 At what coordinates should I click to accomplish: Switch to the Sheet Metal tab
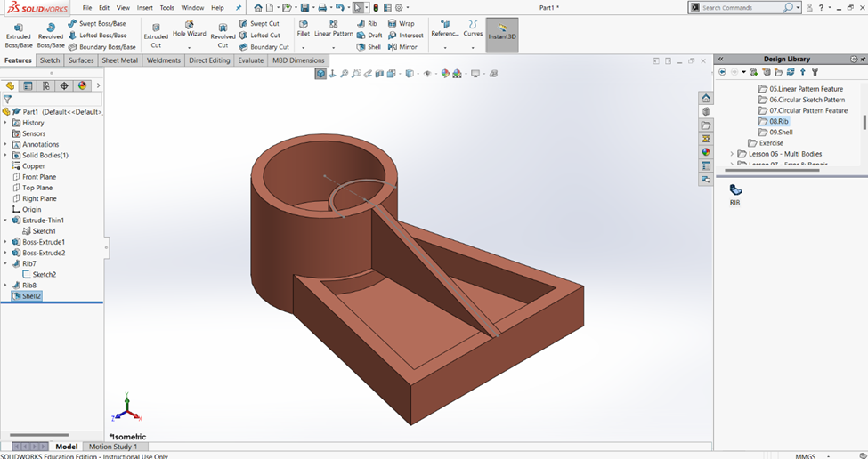click(x=119, y=60)
